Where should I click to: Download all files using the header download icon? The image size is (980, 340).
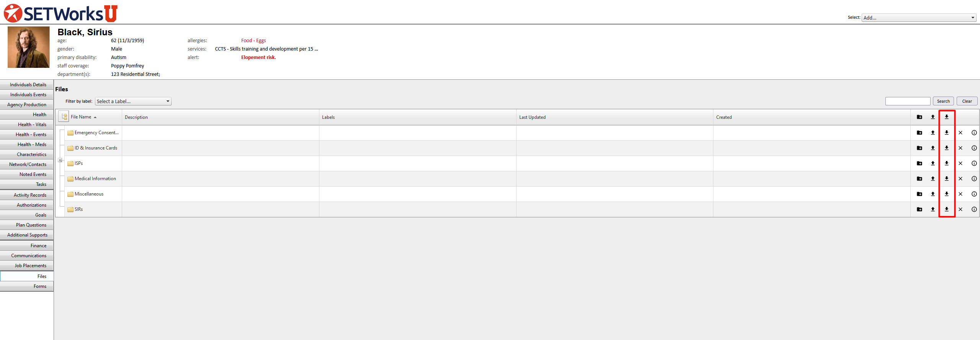[x=946, y=117]
